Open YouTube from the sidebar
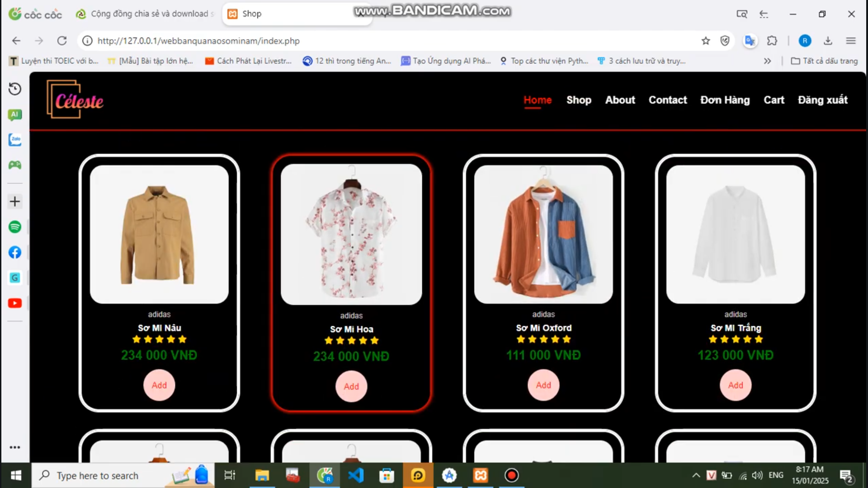The image size is (868, 488). [15, 303]
